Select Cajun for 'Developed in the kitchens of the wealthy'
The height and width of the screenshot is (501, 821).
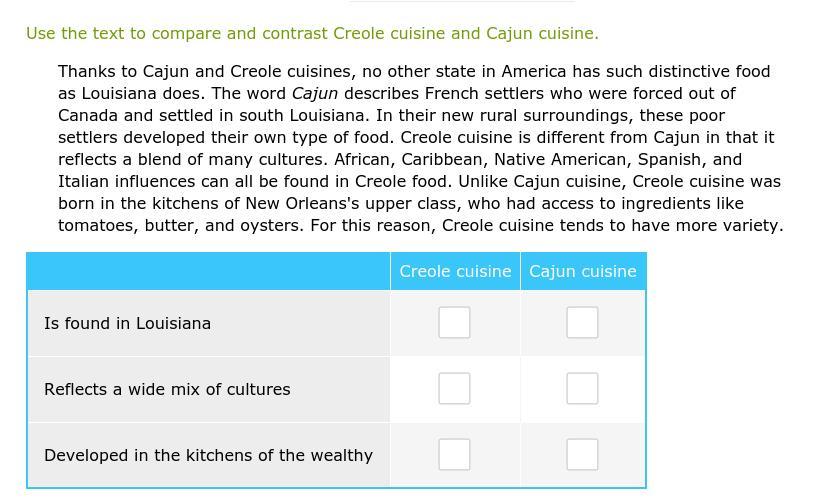coord(582,454)
